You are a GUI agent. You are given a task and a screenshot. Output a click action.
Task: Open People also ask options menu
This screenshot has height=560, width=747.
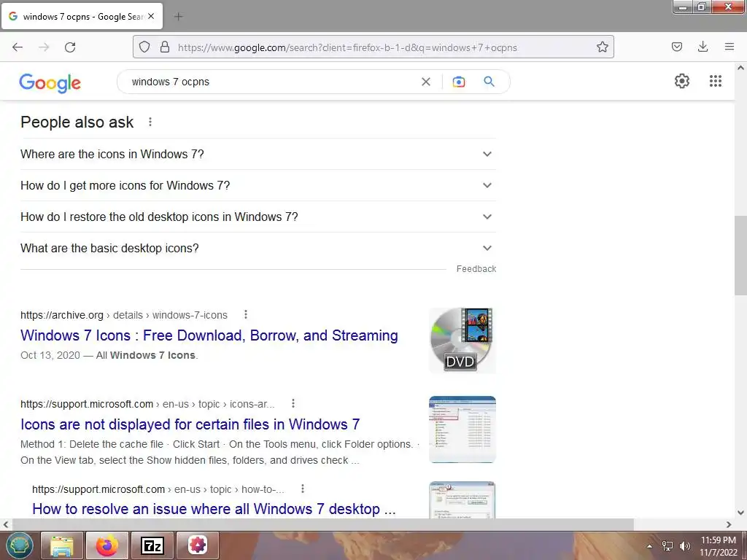pyautogui.click(x=150, y=122)
